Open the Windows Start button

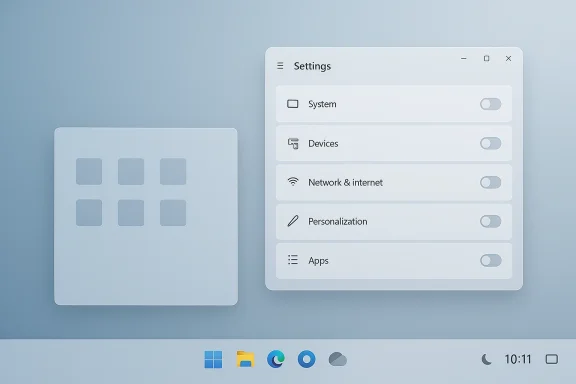coord(213,359)
